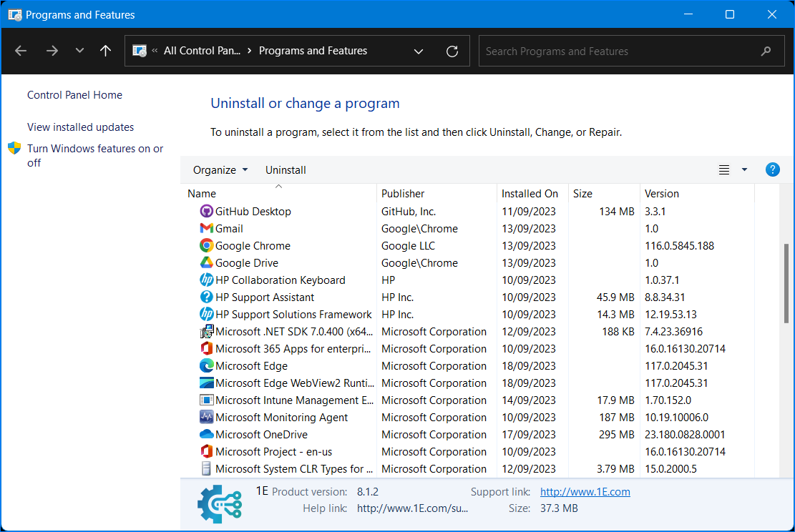Click the Gmail envelope icon
Screen dimensions: 795x532
(206, 229)
